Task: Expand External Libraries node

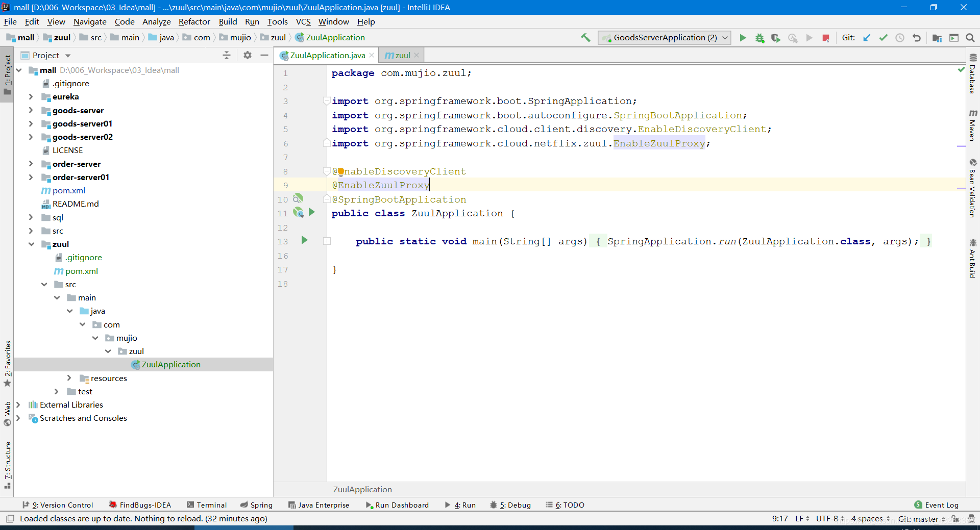Action: coord(18,405)
